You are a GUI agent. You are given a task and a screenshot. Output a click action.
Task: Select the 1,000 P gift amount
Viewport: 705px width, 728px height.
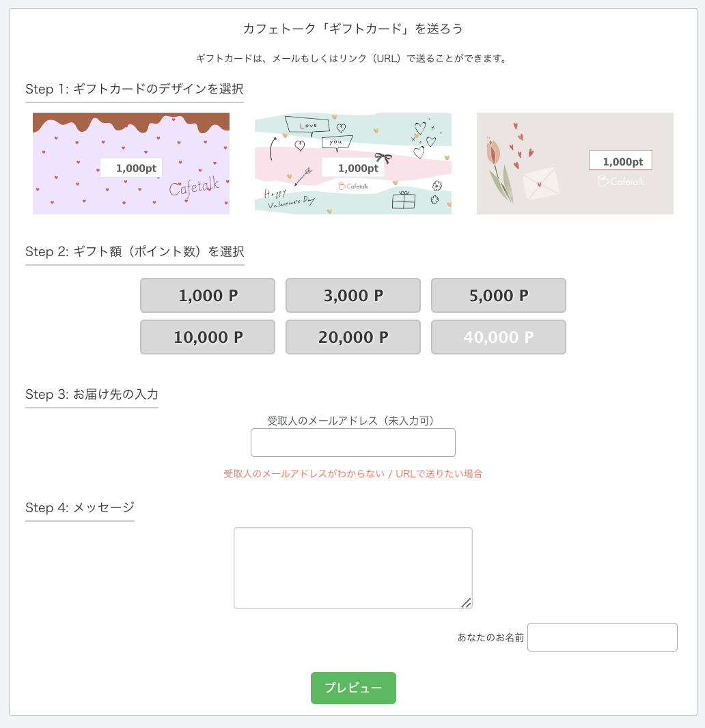click(x=208, y=296)
